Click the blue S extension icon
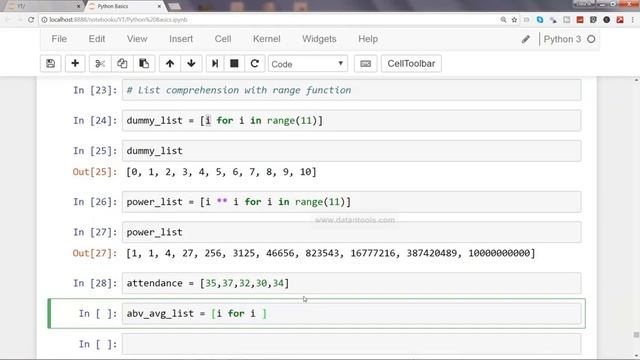The height and width of the screenshot is (360, 640). pos(540,20)
